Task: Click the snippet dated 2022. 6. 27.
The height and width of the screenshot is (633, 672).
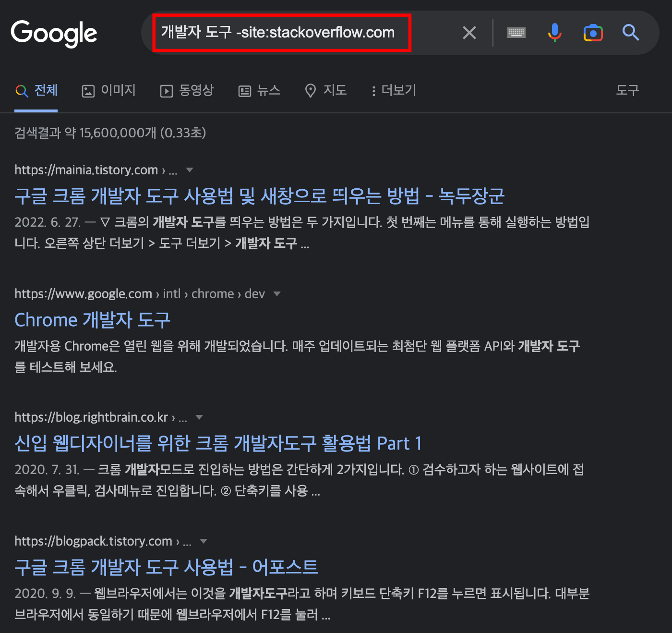Action: 302,232
